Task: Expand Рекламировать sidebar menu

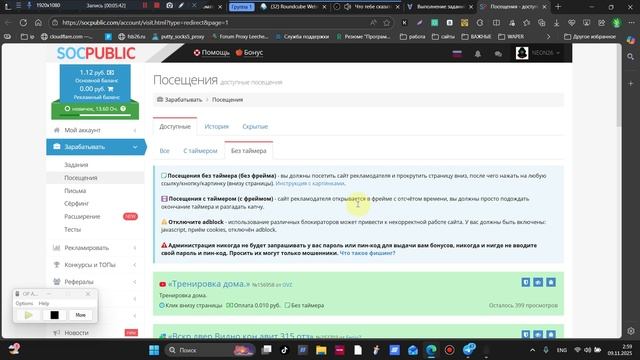Action: [95, 248]
